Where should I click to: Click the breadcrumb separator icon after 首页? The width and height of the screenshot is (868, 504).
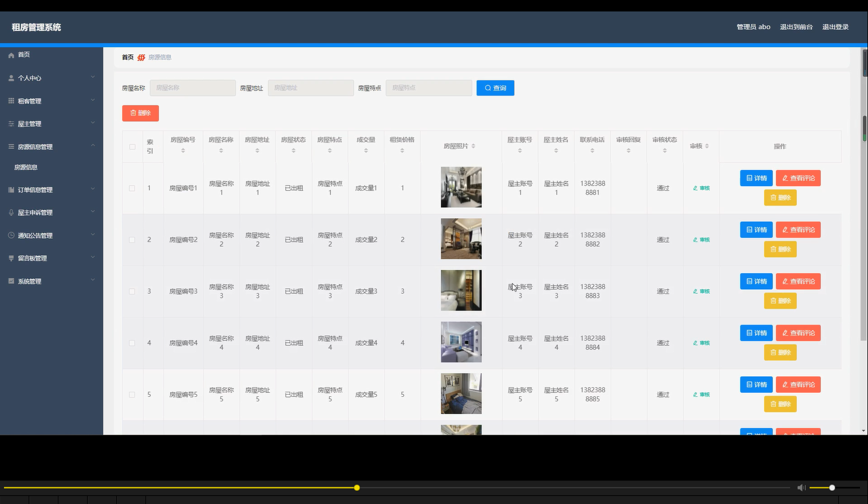141,57
